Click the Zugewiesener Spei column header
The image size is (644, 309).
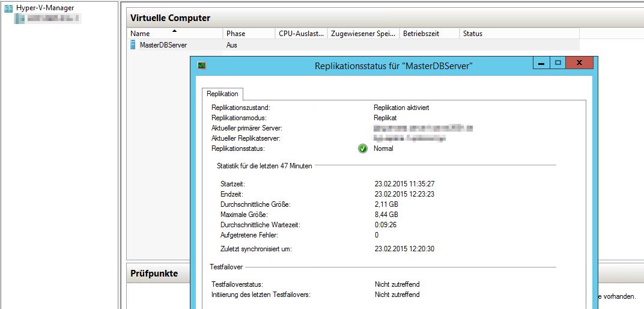point(363,34)
